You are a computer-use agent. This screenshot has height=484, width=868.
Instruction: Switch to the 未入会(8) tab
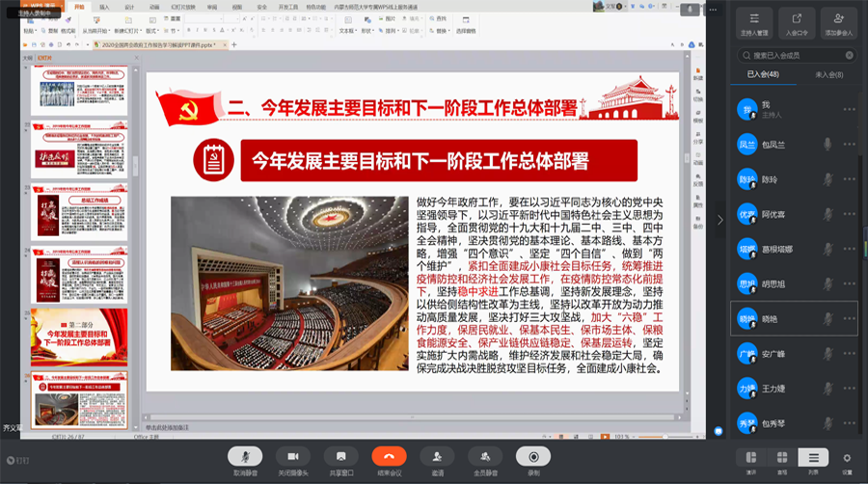point(829,74)
